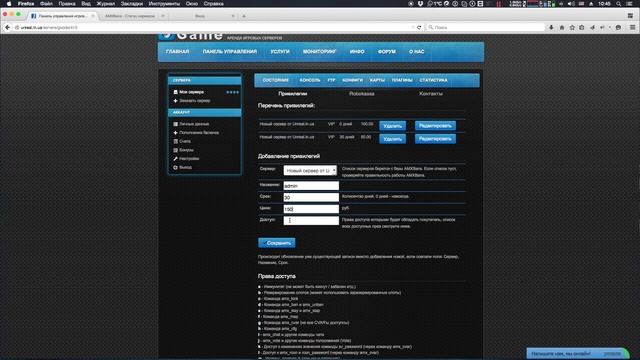Expand the 'Сервер' dropdown
This screenshot has width=640, height=360.
tap(310, 171)
